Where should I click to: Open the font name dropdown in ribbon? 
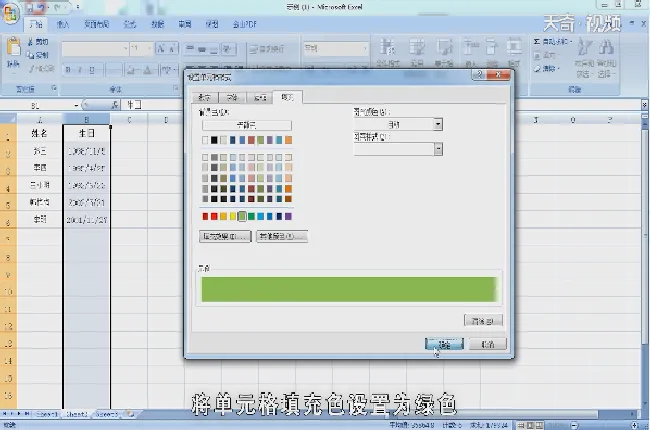click(125, 49)
